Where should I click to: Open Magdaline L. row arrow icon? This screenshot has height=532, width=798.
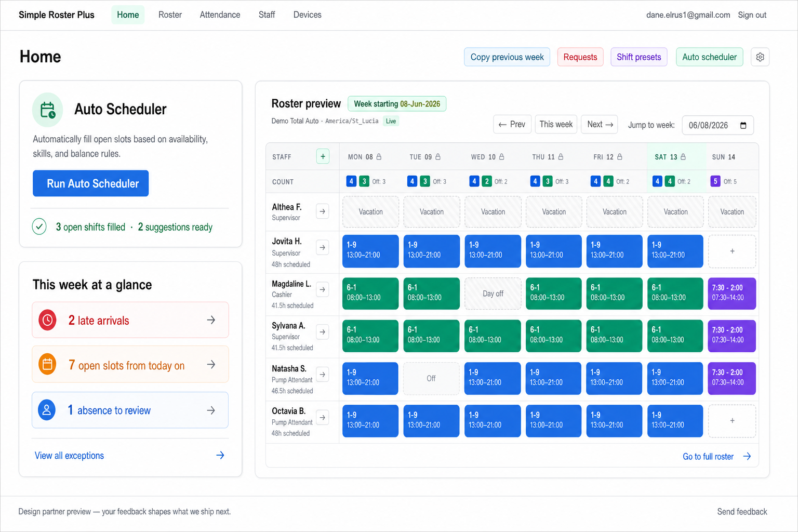click(x=323, y=289)
